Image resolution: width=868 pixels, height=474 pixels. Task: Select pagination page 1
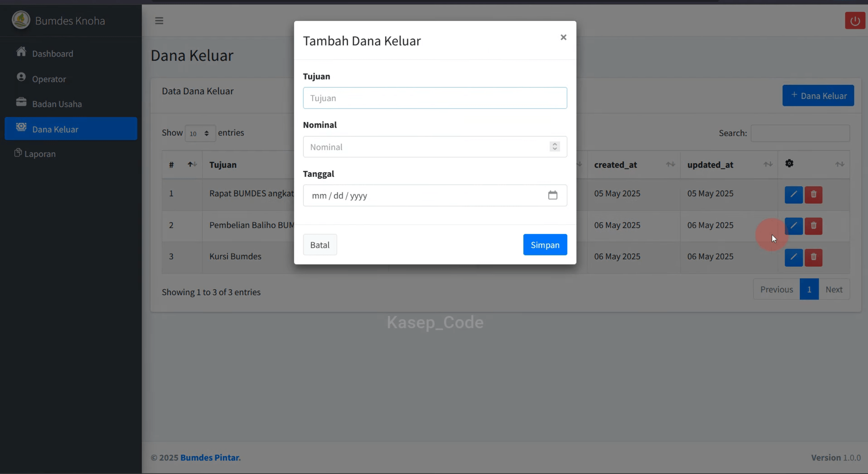[x=809, y=289]
